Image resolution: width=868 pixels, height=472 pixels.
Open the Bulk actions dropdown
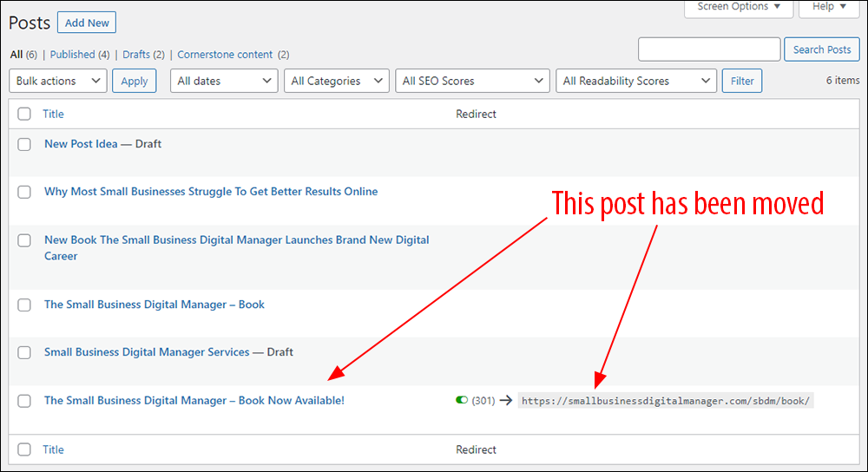(58, 81)
